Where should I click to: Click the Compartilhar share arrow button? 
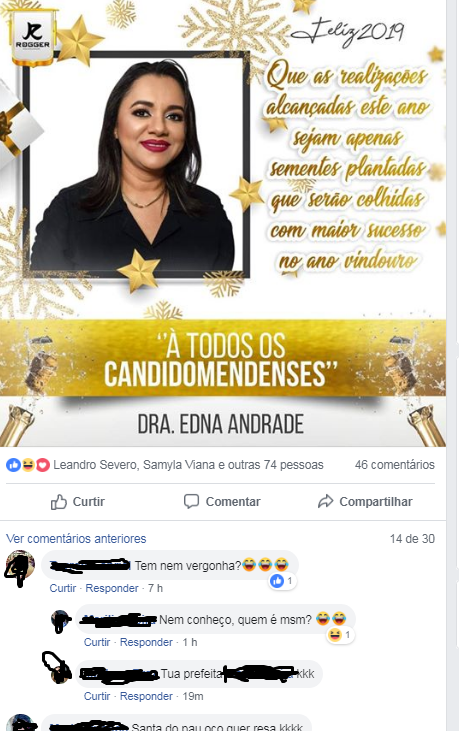pyautogui.click(x=365, y=502)
